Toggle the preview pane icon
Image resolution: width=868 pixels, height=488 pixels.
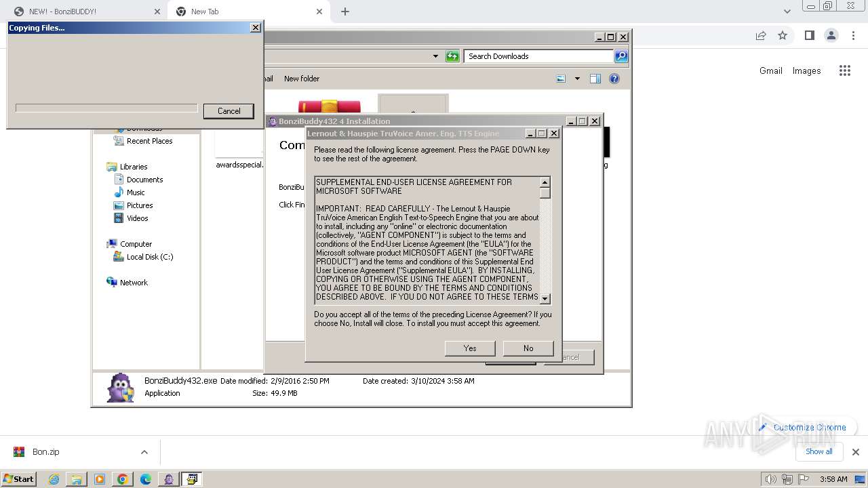point(595,79)
